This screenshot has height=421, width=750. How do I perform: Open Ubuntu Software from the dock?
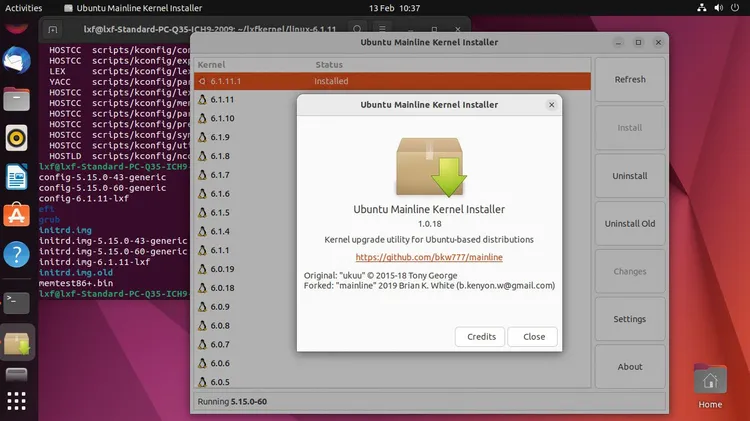click(17, 215)
